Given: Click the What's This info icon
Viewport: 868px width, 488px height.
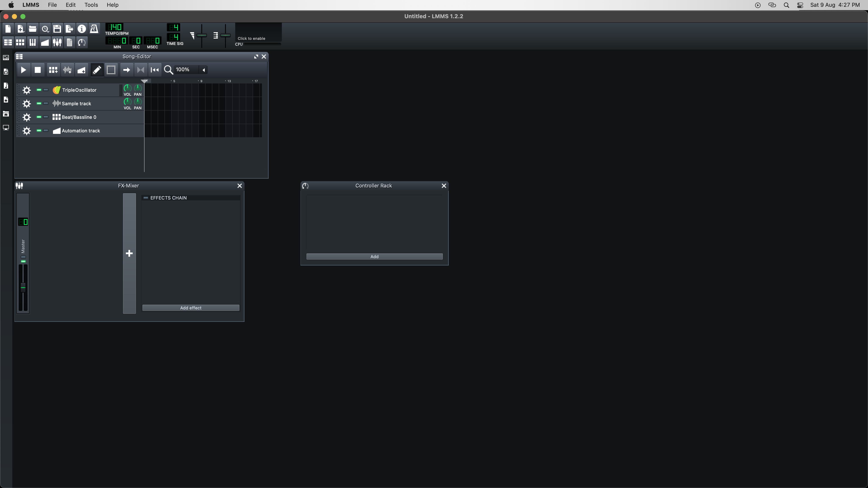Looking at the screenshot, I should click(82, 29).
